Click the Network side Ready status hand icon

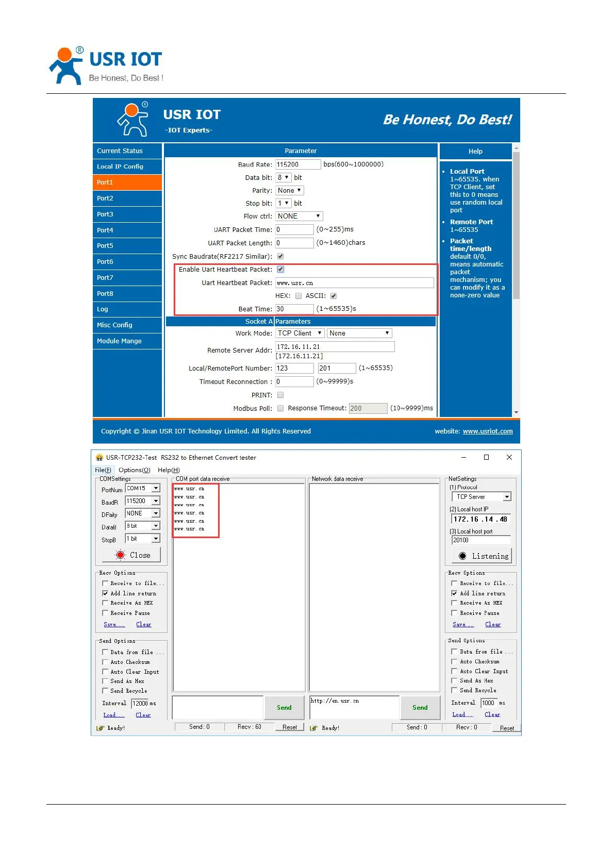[313, 728]
